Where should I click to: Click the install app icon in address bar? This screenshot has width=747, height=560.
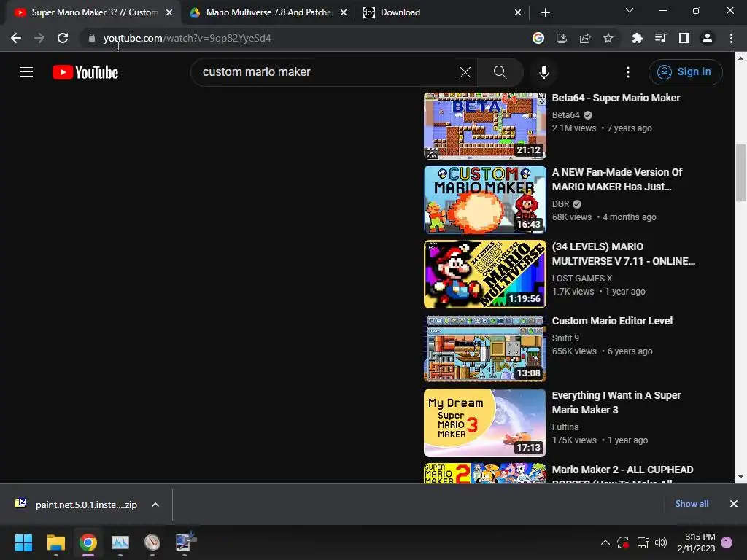[x=562, y=38]
